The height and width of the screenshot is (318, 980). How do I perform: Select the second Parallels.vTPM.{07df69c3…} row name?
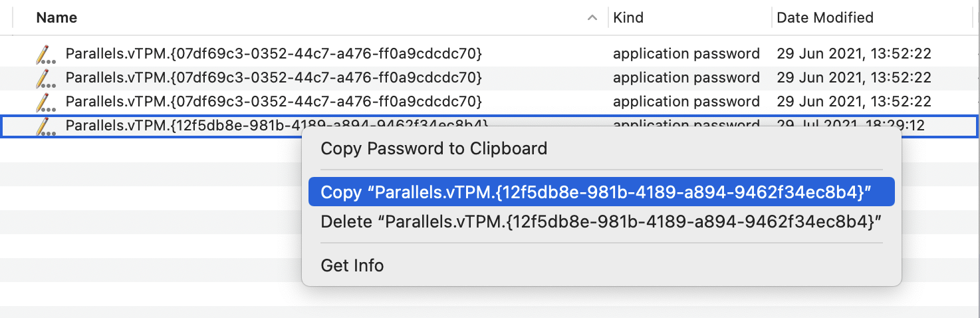point(273,78)
